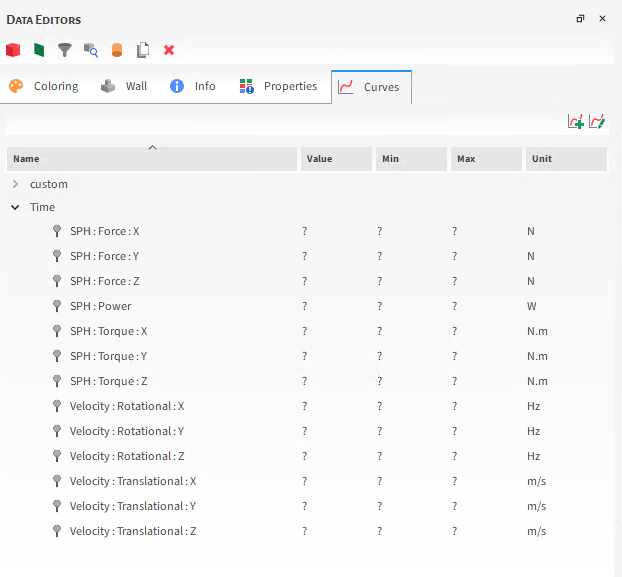Open the Properties tab
622x577 pixels.
(x=278, y=86)
